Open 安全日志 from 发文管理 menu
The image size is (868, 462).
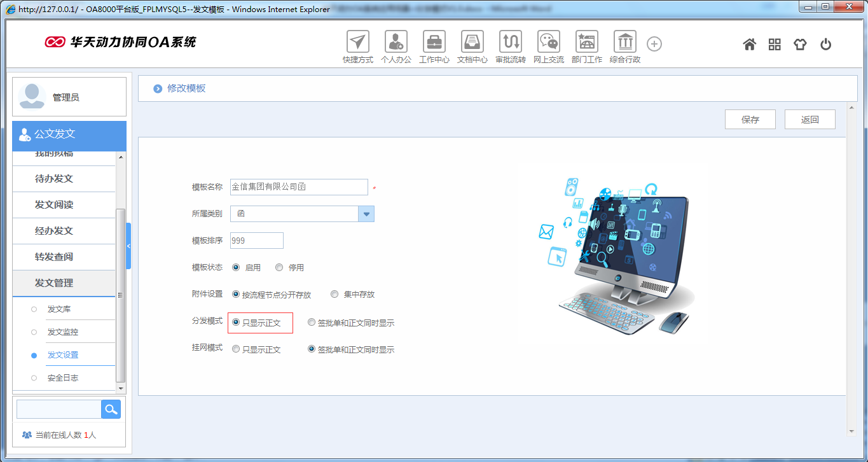tap(64, 377)
